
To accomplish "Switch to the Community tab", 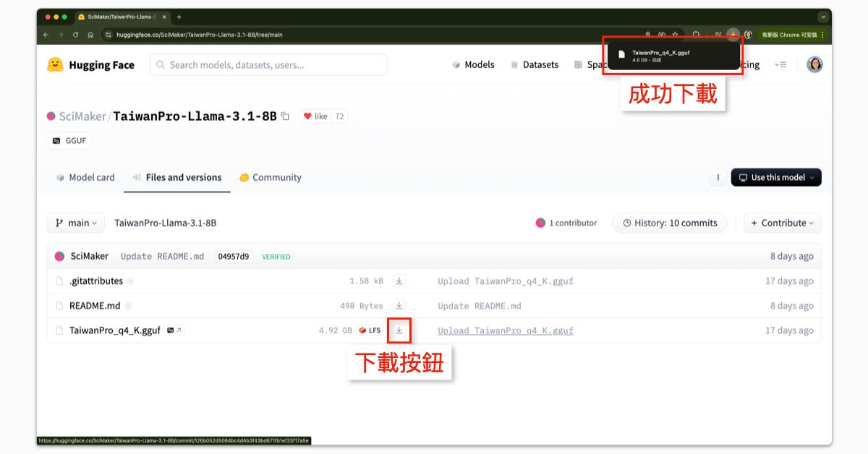I will (x=270, y=177).
